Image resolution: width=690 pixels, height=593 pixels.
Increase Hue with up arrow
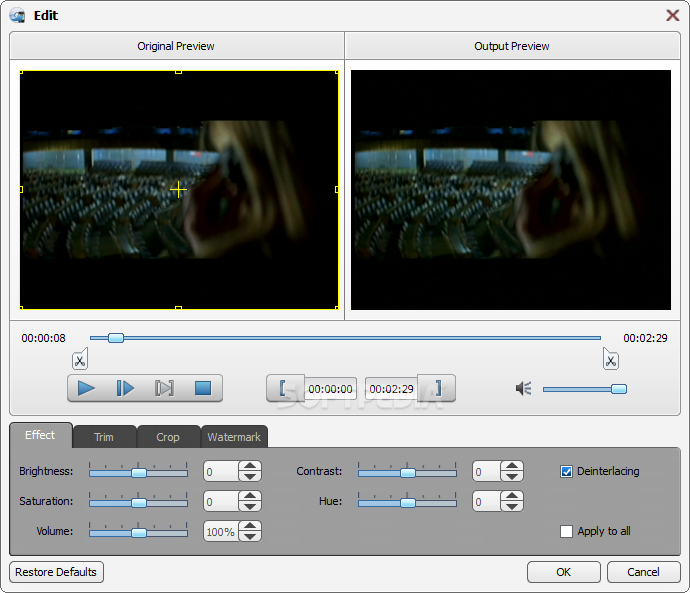click(x=512, y=496)
